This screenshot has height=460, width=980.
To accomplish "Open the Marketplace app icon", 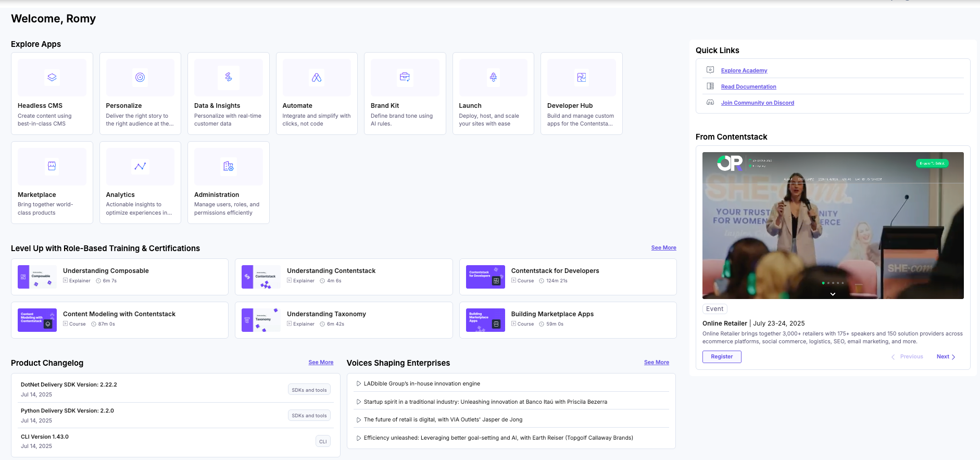I will coord(52,166).
